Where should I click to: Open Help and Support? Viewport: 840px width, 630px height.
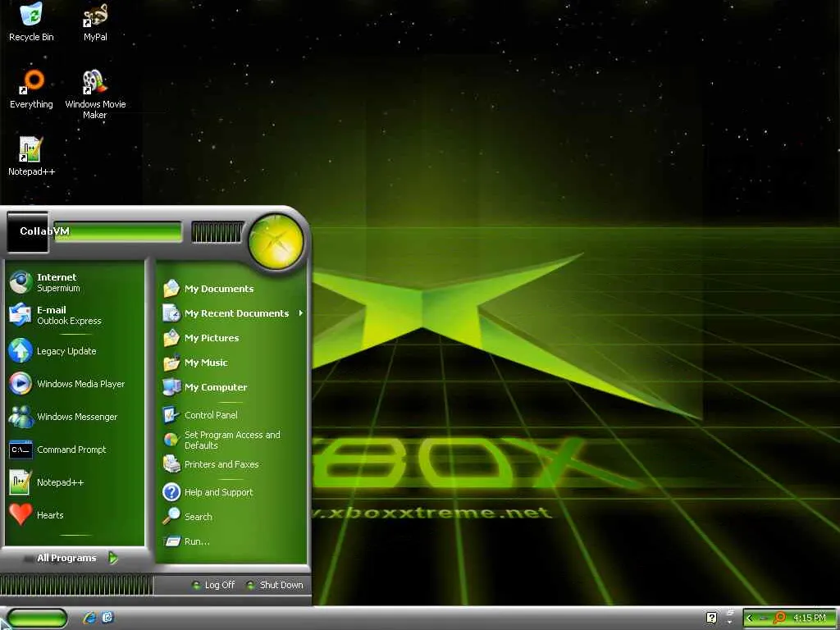click(232, 492)
